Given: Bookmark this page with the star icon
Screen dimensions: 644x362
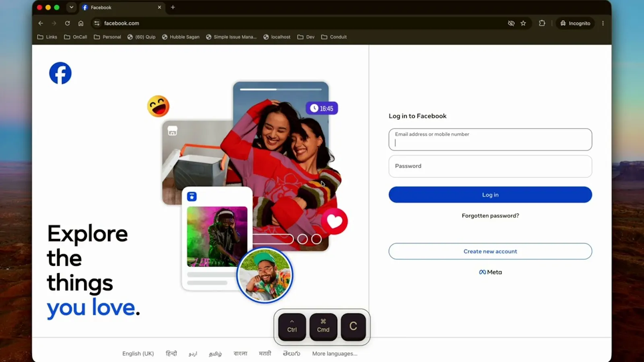Looking at the screenshot, I should click(523, 23).
